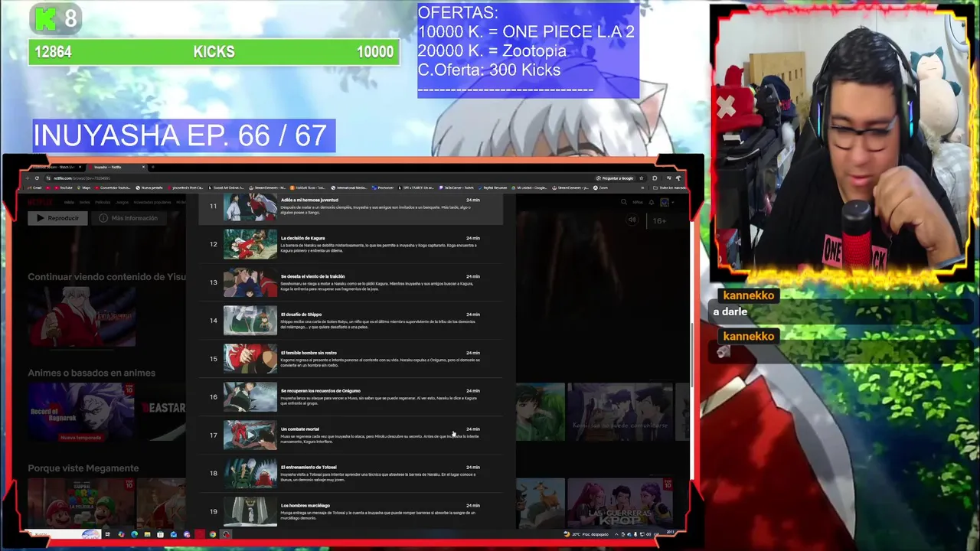Click Super Mario movie card
Viewport: 980px width, 551px height.
(80, 503)
